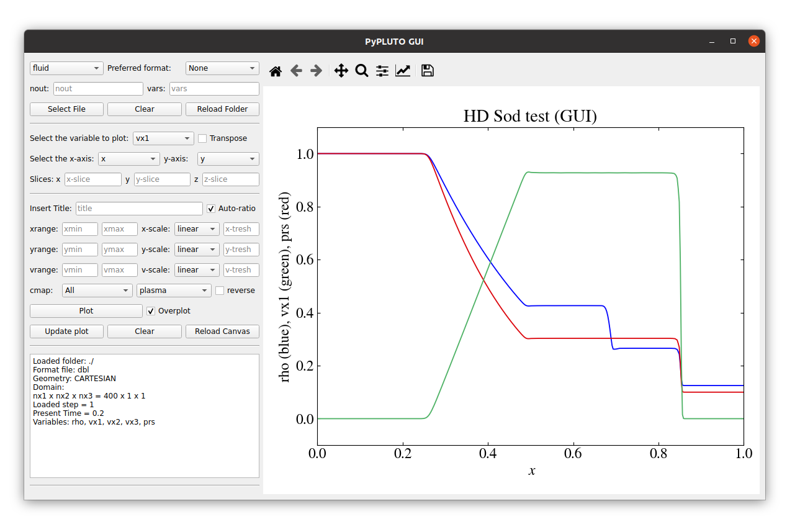Open the vx1 variable dropdown

click(x=163, y=138)
